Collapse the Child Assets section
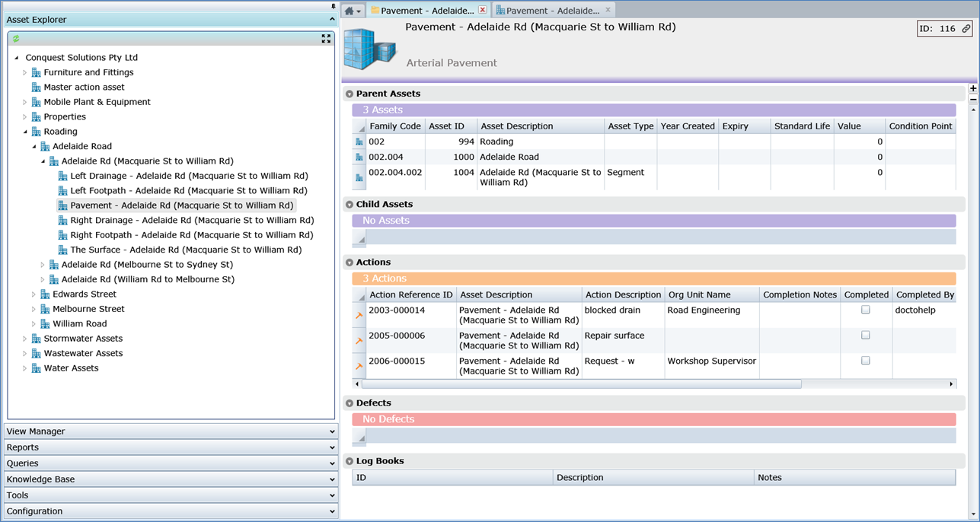The width and height of the screenshot is (980, 522). pos(350,205)
